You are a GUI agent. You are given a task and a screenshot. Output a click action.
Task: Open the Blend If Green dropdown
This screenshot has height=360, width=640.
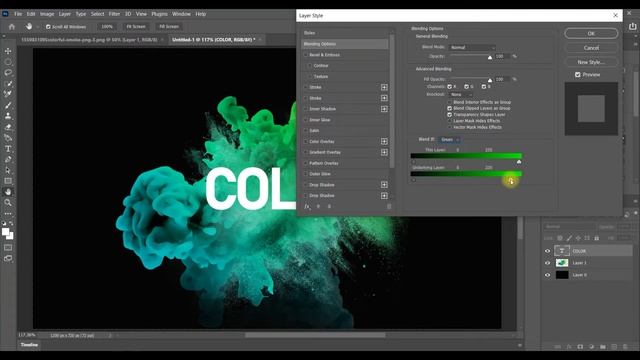click(x=450, y=140)
